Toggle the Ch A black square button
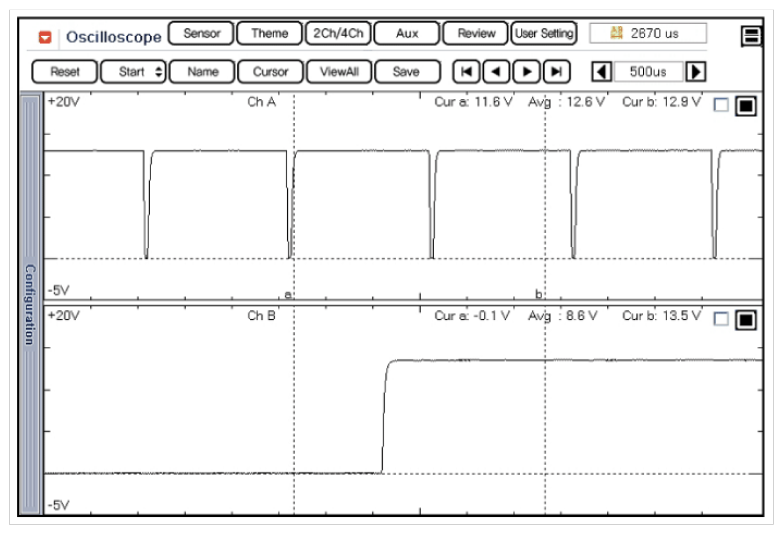Image resolution: width=783 pixels, height=534 pixels. [x=746, y=106]
